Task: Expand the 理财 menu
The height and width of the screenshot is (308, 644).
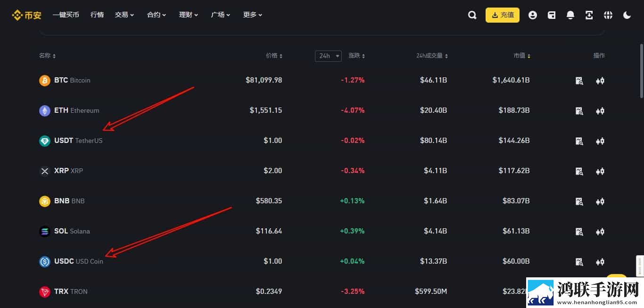Action: 189,15
